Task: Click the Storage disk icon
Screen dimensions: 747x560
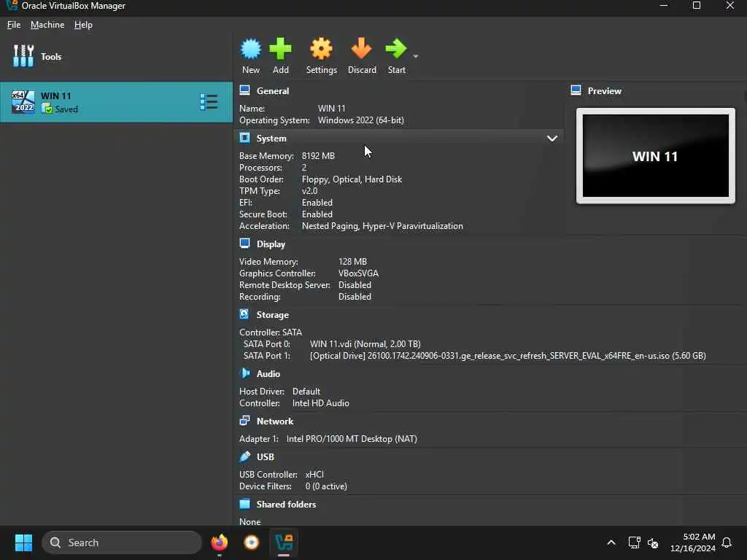Action: pos(244,314)
